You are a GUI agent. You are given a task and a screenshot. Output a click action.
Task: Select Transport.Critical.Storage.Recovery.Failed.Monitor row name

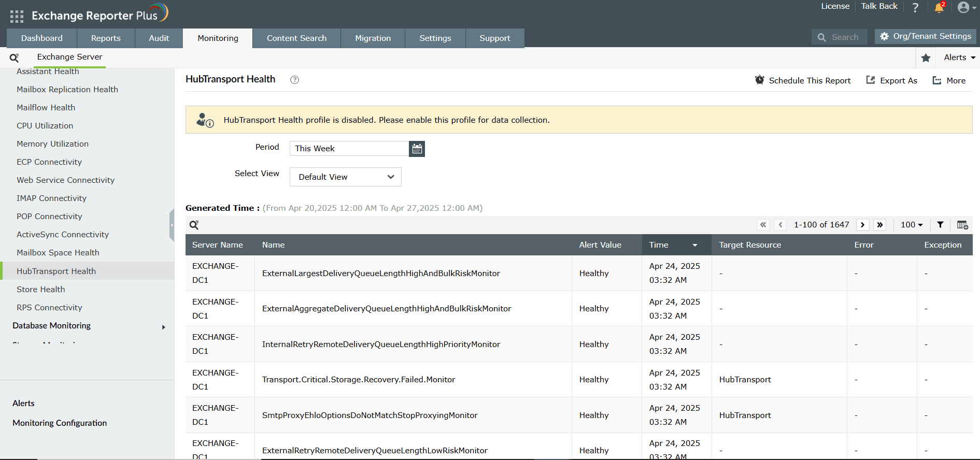click(359, 380)
